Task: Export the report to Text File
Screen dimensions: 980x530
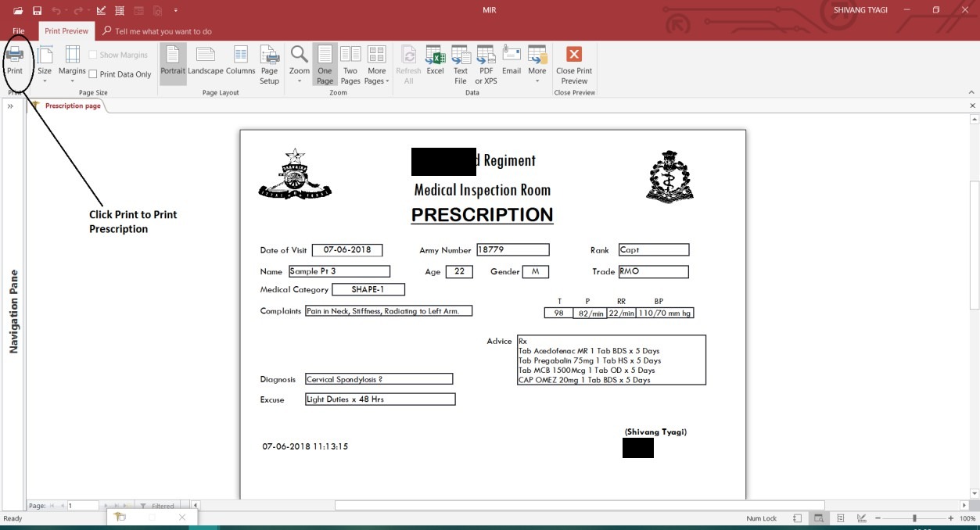Action: [461, 64]
